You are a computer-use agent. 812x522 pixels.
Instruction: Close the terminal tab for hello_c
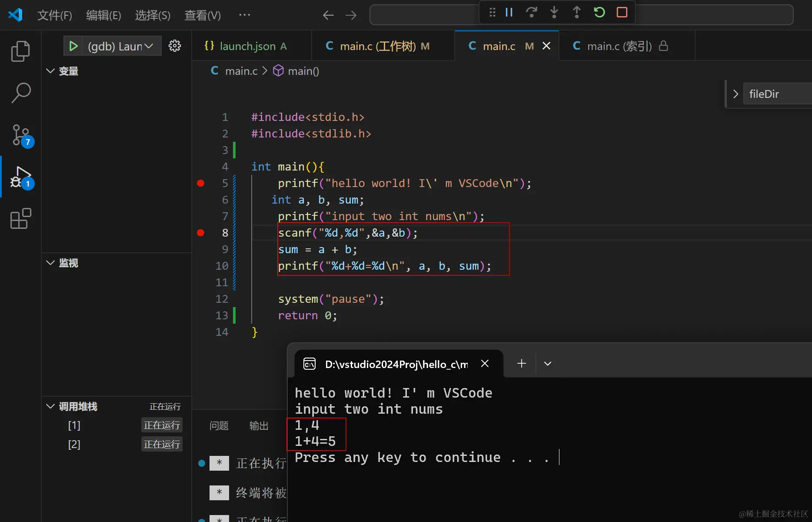(485, 363)
